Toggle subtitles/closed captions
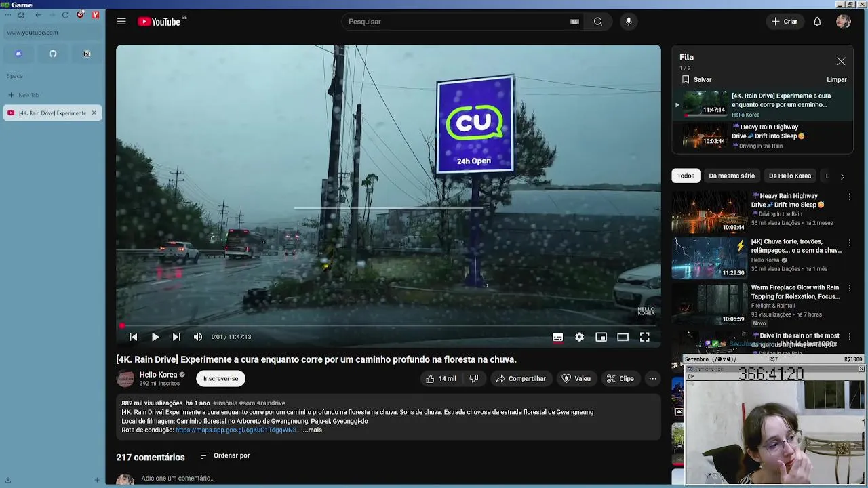Screen dimensions: 868x488 (x=557, y=337)
